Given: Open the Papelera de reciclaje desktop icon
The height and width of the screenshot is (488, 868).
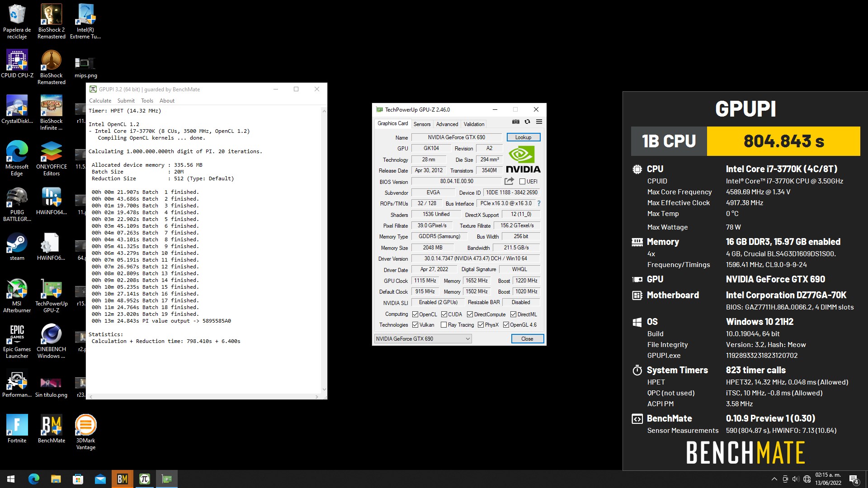Looking at the screenshot, I should click(x=17, y=22).
